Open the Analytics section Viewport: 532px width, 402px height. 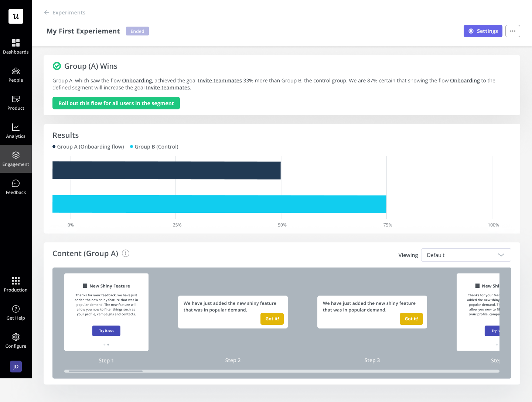pos(16,131)
